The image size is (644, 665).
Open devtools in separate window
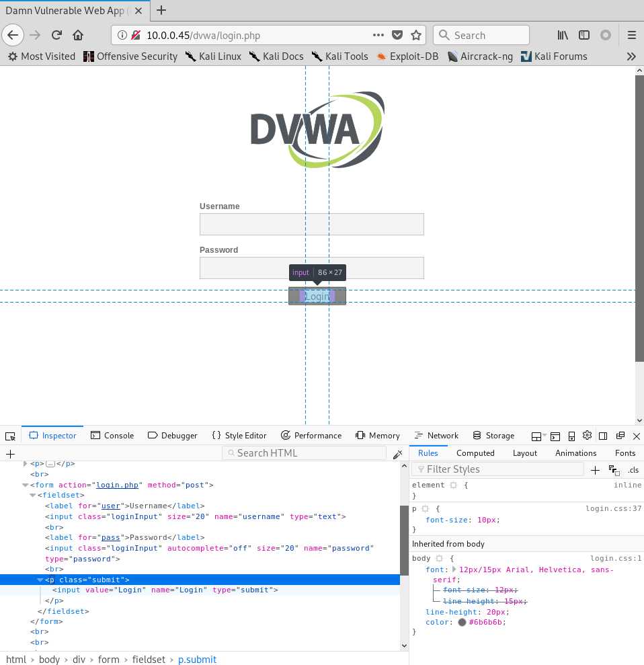click(x=620, y=436)
